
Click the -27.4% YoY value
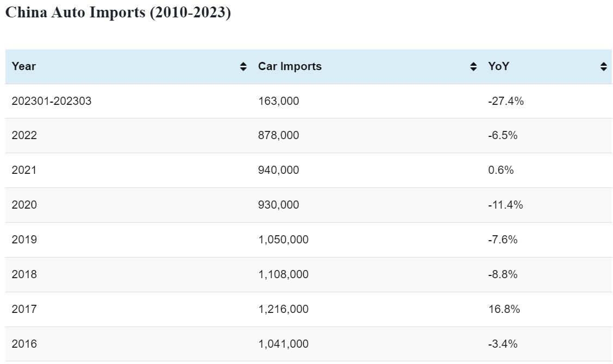coord(505,101)
